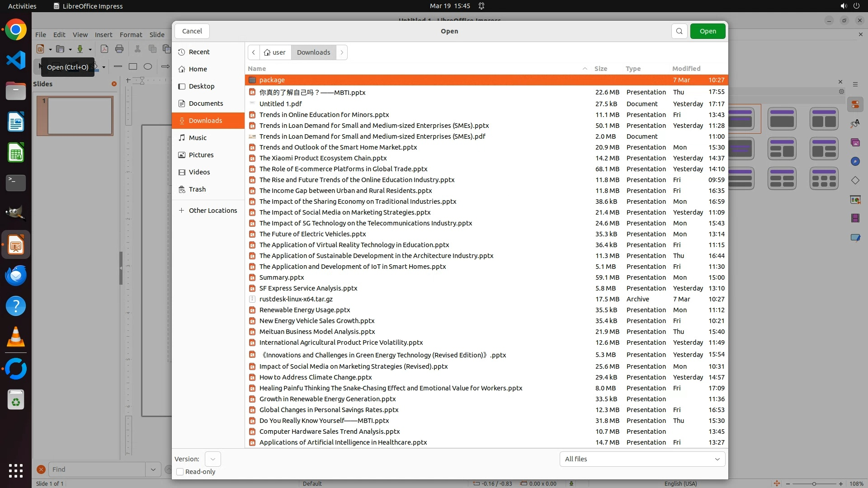Enable the Read-only checkbox

pos(180,472)
